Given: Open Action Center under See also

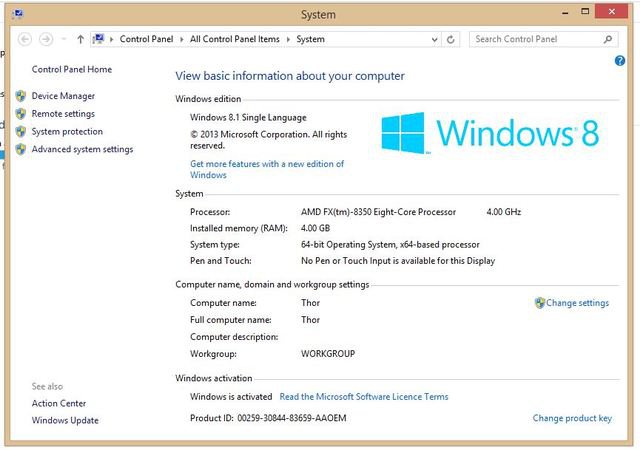Looking at the screenshot, I should (x=59, y=403).
